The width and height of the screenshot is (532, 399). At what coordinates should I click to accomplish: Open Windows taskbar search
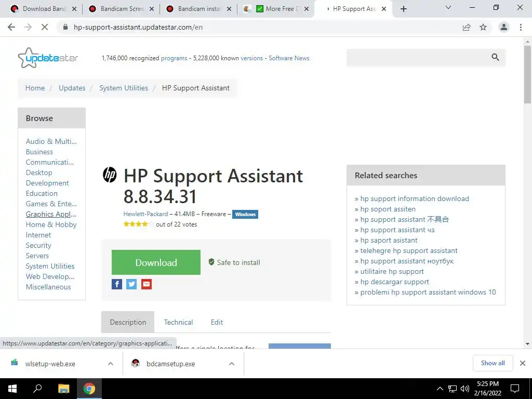[37, 389]
